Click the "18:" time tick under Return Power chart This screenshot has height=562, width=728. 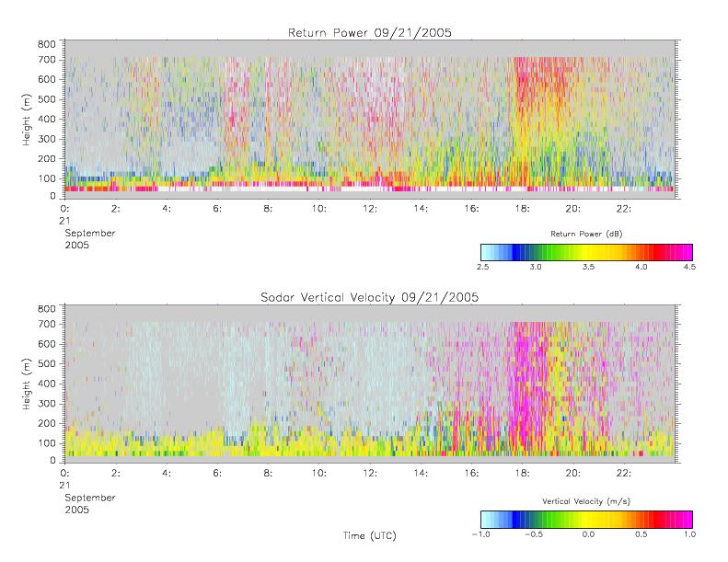523,209
